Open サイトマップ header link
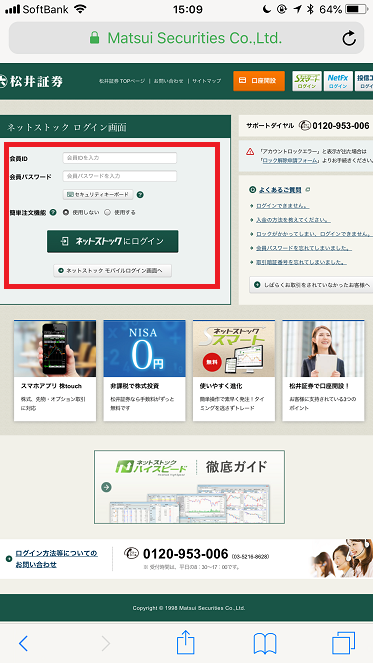Screen dimensions: 373x663 tap(206, 81)
